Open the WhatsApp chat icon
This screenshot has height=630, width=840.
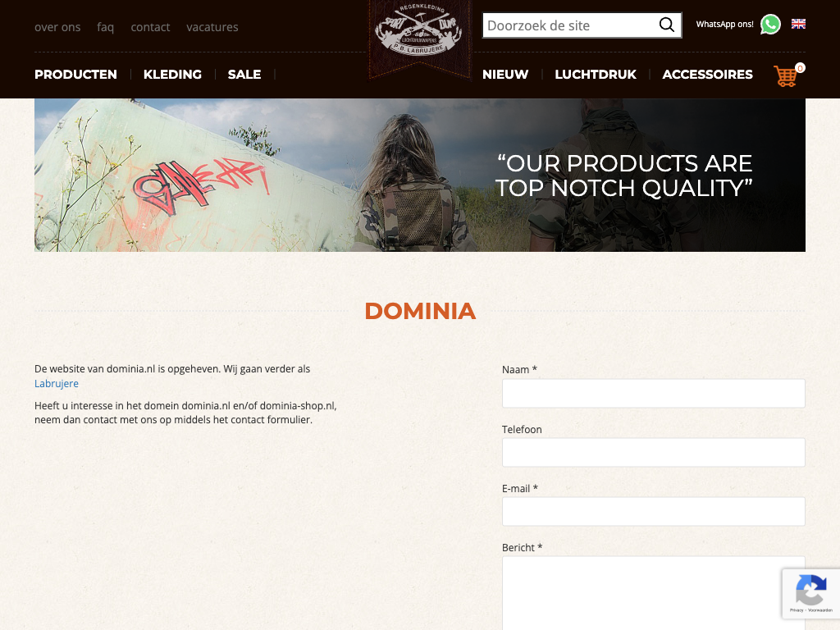(770, 24)
